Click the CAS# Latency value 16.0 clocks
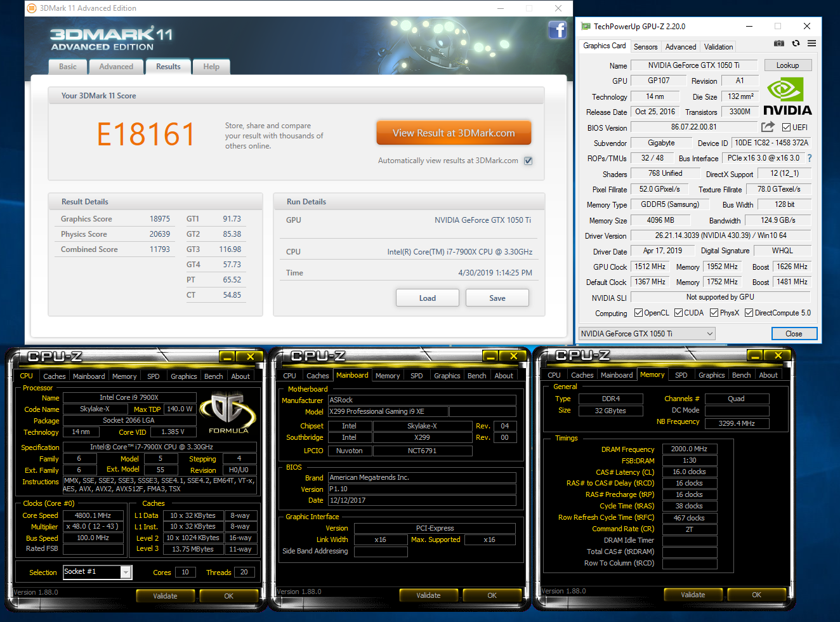Screen dimensions: 840x622 click(690, 472)
